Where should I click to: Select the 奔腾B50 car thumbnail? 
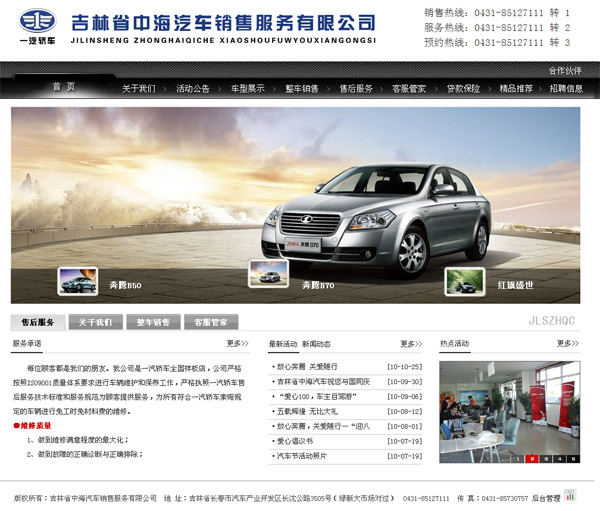pyautogui.click(x=78, y=281)
